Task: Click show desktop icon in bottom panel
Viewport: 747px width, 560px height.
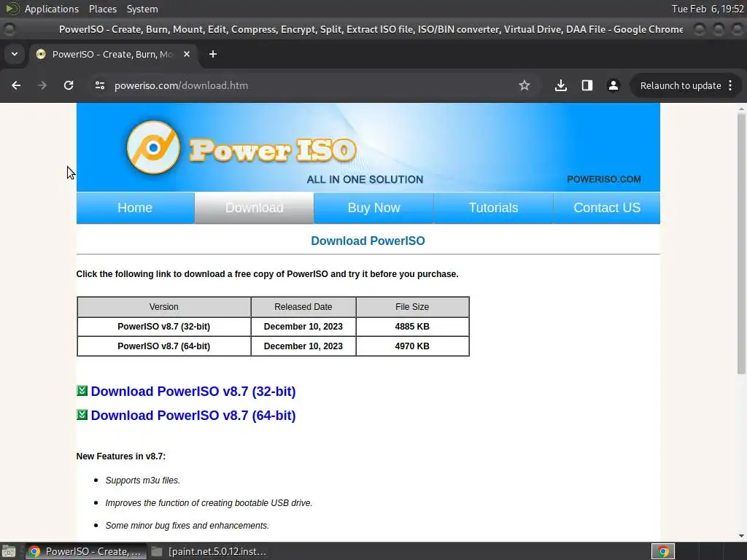Action: [x=9, y=551]
